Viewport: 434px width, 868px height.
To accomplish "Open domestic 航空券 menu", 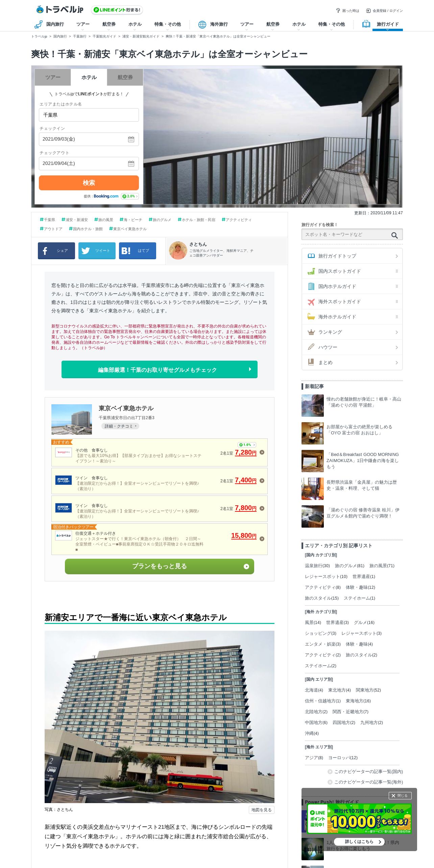I will [x=109, y=24].
